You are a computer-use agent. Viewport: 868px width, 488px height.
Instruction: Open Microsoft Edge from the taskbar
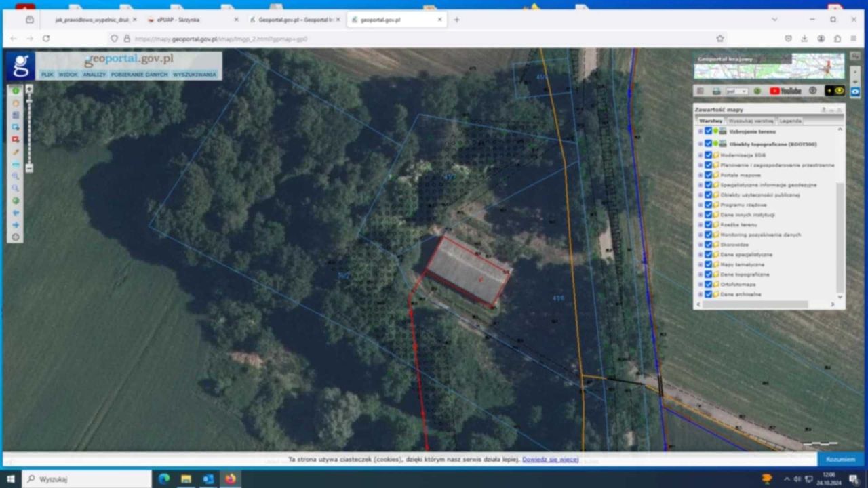[163, 479]
